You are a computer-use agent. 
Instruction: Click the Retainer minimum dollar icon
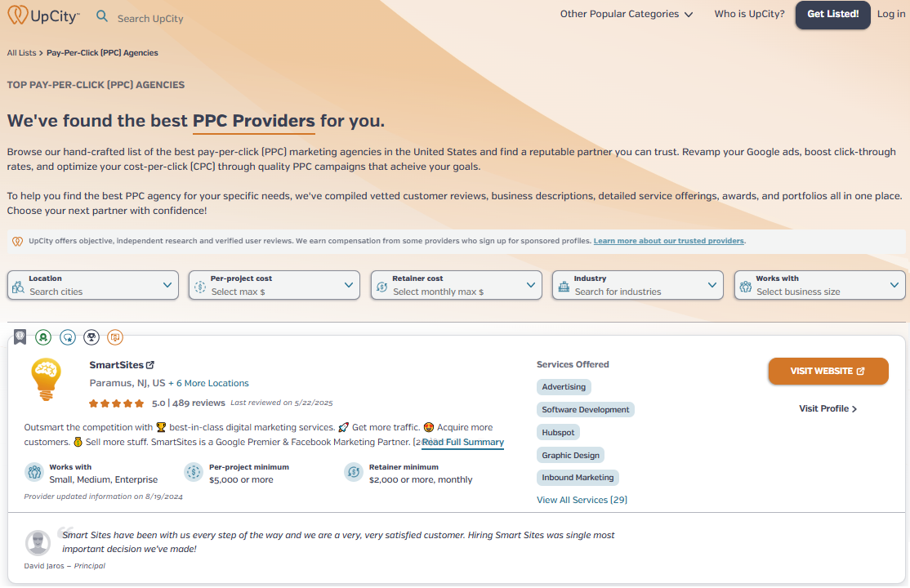click(x=354, y=473)
